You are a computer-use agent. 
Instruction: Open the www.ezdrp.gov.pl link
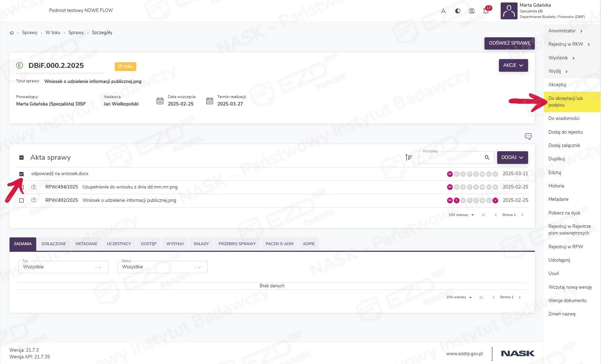(x=464, y=354)
